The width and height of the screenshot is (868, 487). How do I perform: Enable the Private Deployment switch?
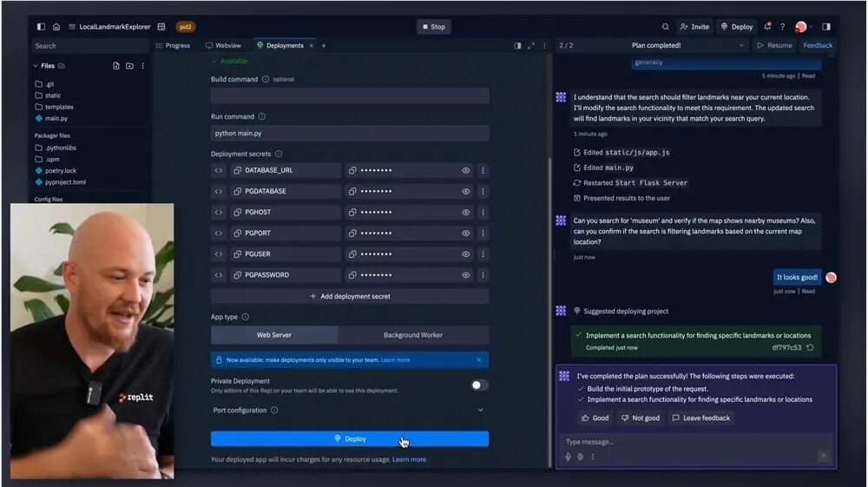479,385
